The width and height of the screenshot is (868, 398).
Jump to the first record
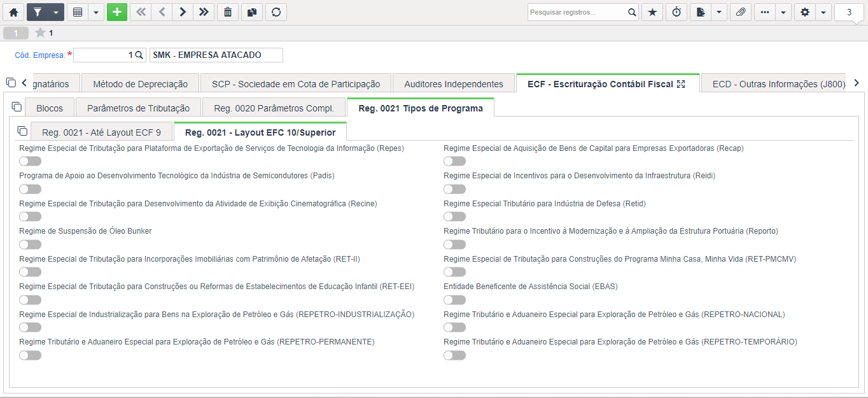pos(141,12)
